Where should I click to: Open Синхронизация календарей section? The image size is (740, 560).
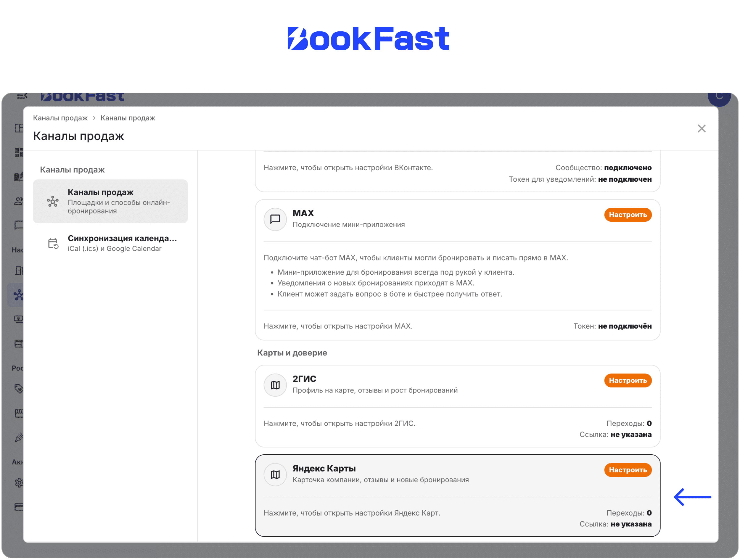110,243
